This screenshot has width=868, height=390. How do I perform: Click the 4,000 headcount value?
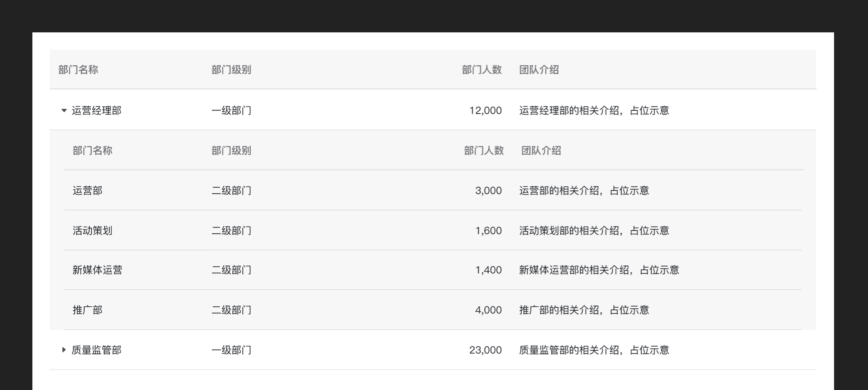click(488, 310)
